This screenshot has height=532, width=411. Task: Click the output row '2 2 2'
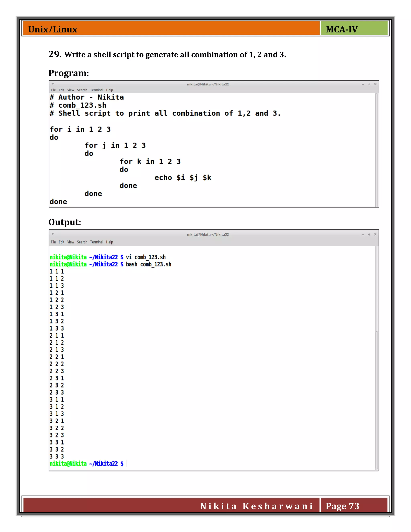[x=57, y=364]
